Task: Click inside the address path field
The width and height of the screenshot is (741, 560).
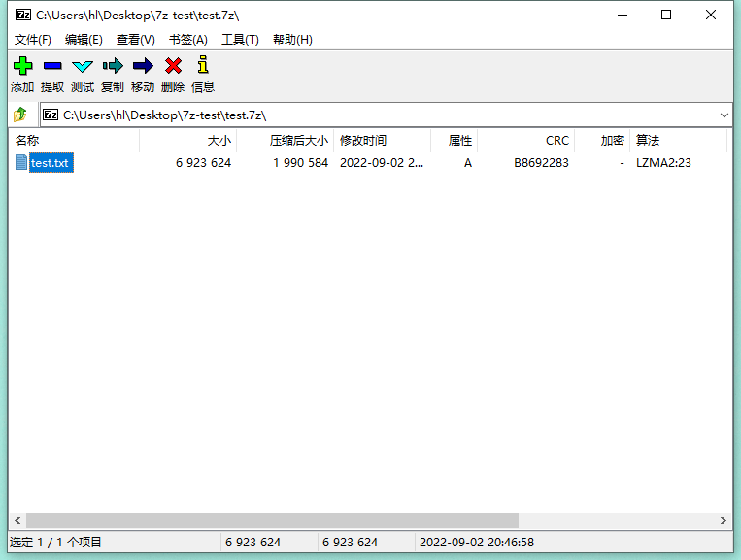Action: (x=387, y=115)
